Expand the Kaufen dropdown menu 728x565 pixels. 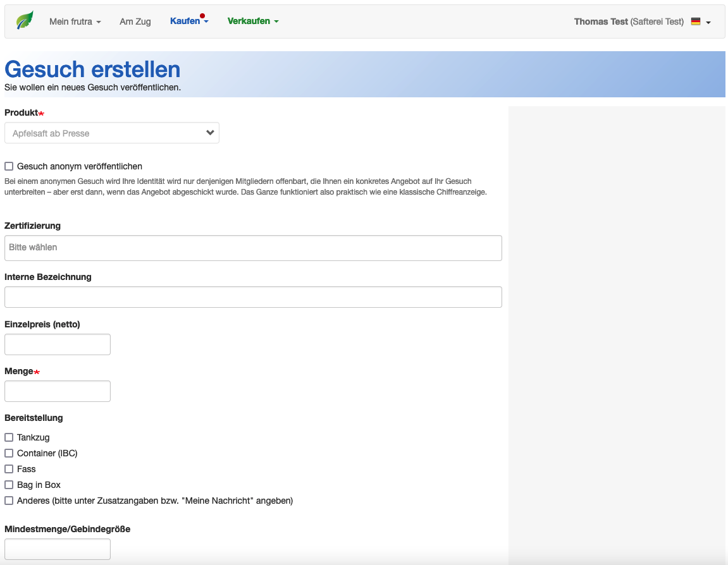coord(188,21)
